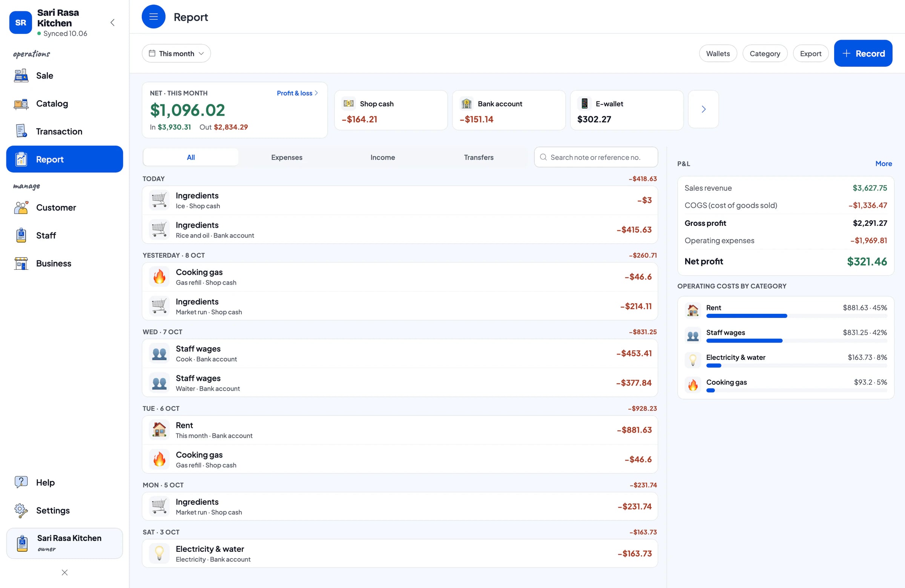
Task: Click the Category button
Action: point(765,53)
